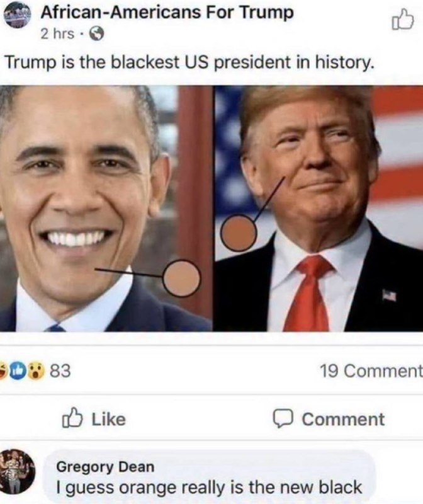Click the 2 hrs timestamp
The height and width of the screenshot is (504, 423).
pyautogui.click(x=57, y=34)
